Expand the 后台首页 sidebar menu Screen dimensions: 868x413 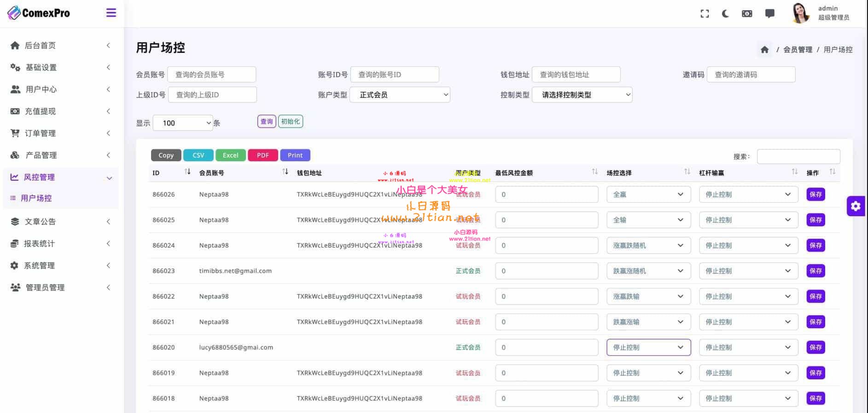[60, 45]
